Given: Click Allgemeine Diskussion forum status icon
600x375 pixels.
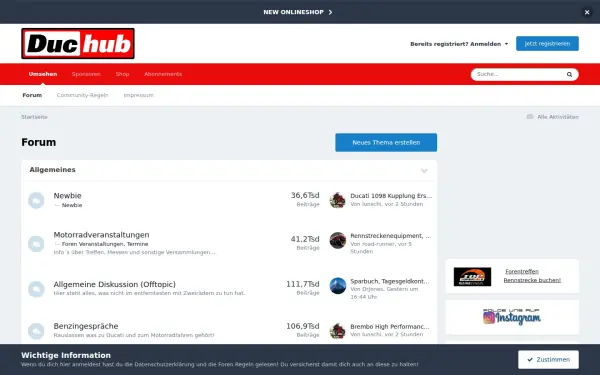Looking at the screenshot, I should point(36,289).
